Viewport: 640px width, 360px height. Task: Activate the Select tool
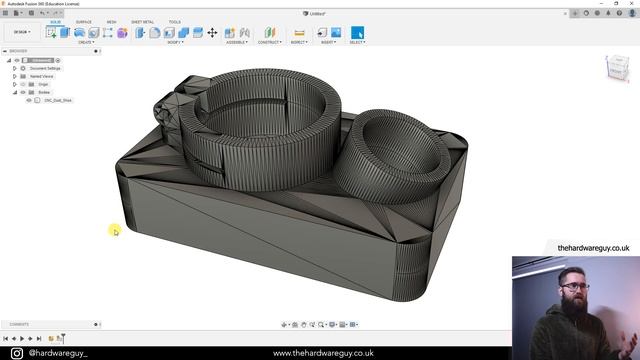tap(357, 33)
